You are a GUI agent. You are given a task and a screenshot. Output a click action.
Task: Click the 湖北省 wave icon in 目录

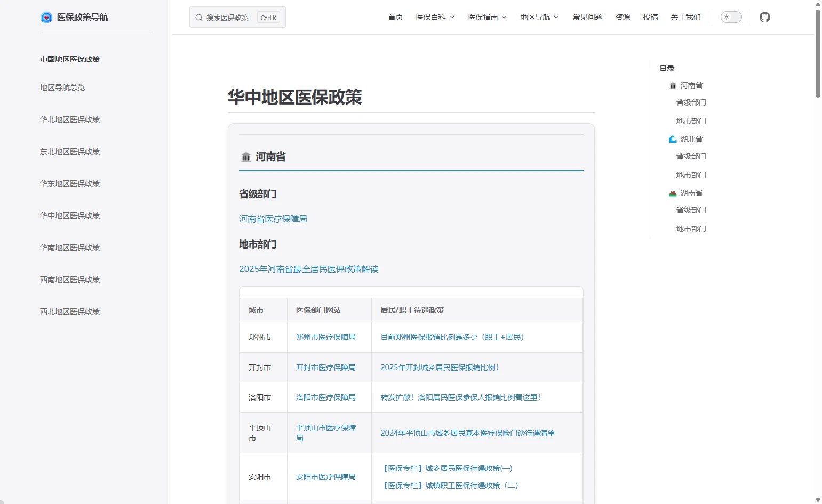pyautogui.click(x=673, y=140)
